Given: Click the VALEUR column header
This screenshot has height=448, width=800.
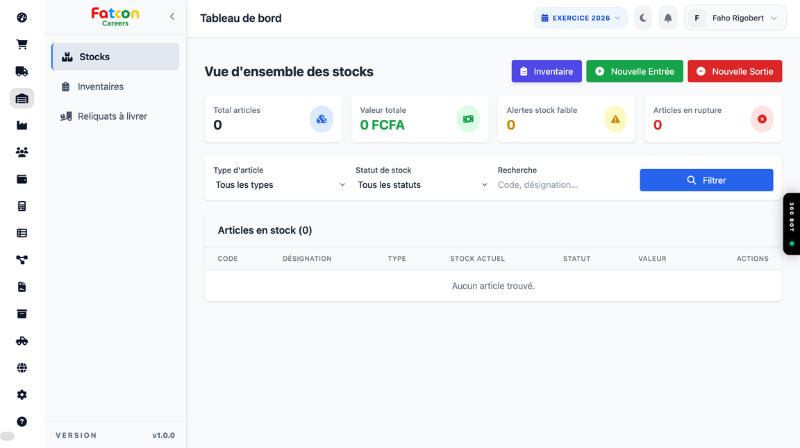Looking at the screenshot, I should pos(652,259).
